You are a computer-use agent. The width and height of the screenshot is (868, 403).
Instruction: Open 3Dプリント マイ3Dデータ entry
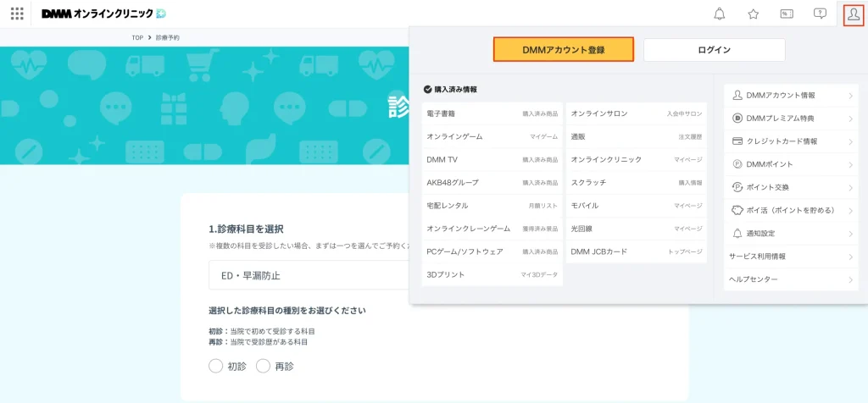pyautogui.click(x=492, y=275)
